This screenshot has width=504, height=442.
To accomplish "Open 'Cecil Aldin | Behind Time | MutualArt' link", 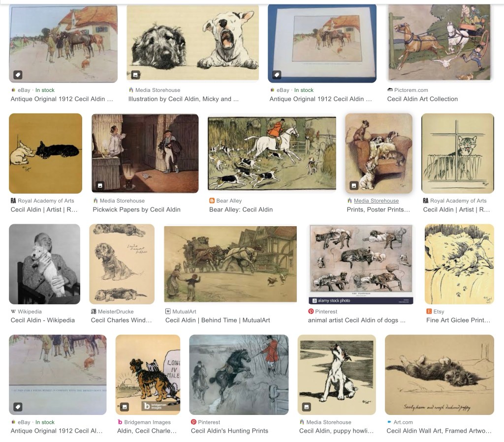I will (218, 320).
